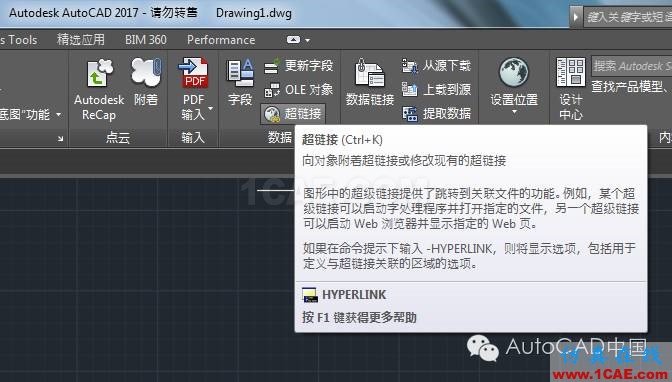Click 提取数据 data extraction
Image resolution: width=672 pixels, height=382 pixels.
point(436,114)
